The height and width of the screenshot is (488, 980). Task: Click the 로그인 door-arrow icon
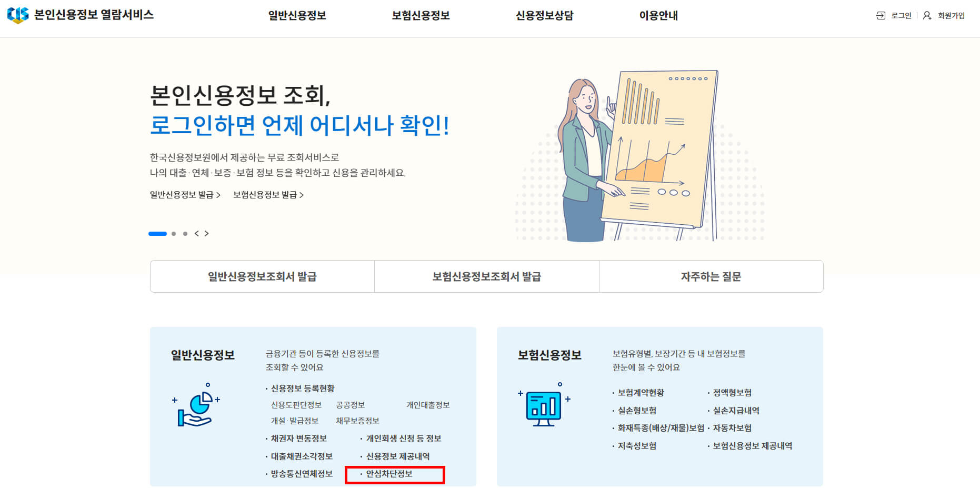[880, 15]
